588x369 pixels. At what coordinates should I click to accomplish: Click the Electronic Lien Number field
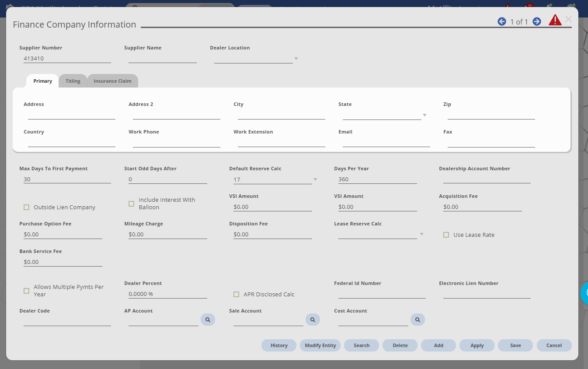(487, 294)
